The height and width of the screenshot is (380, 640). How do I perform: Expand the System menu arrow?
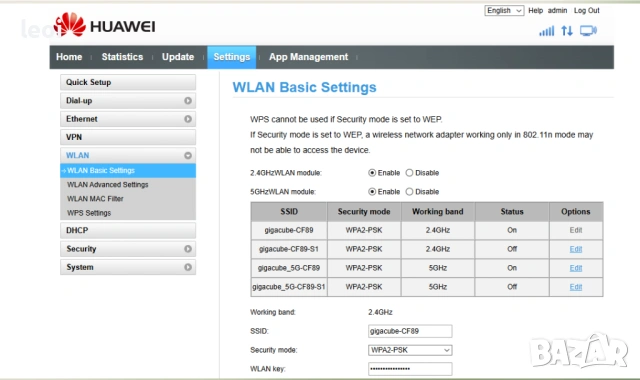pyautogui.click(x=188, y=267)
